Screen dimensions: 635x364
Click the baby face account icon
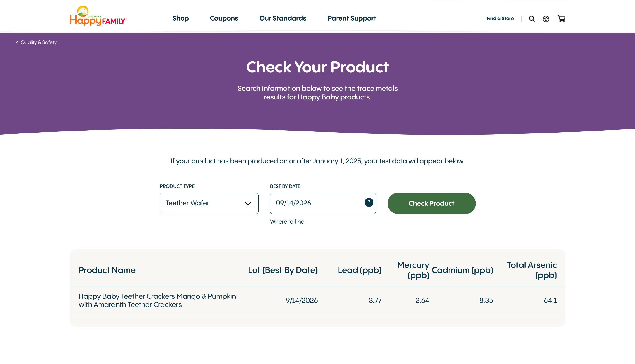click(x=546, y=19)
